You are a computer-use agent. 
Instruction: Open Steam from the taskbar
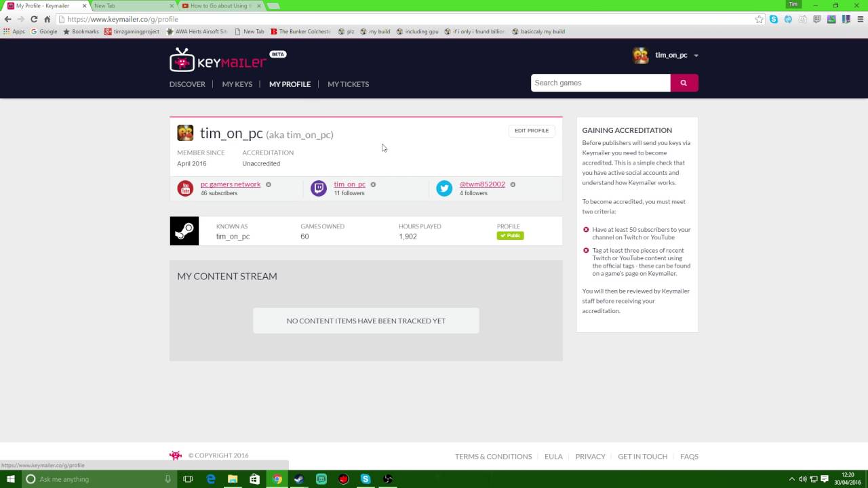(299, 479)
